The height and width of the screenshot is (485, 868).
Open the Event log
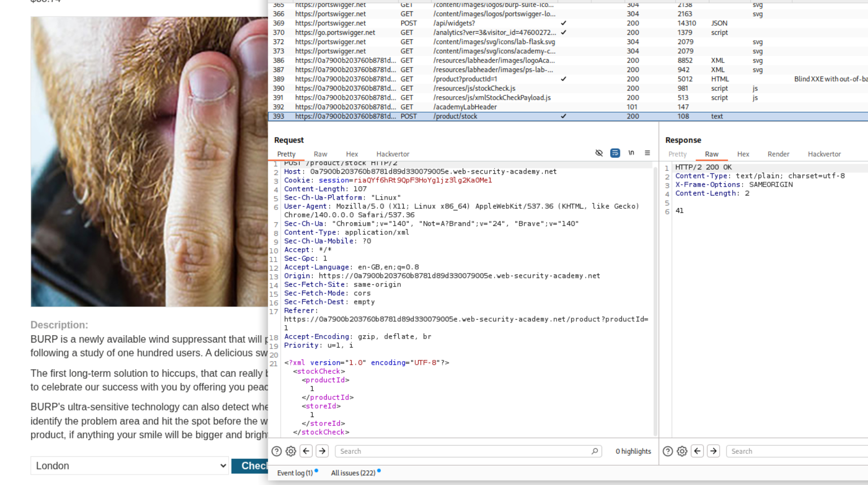coord(295,473)
